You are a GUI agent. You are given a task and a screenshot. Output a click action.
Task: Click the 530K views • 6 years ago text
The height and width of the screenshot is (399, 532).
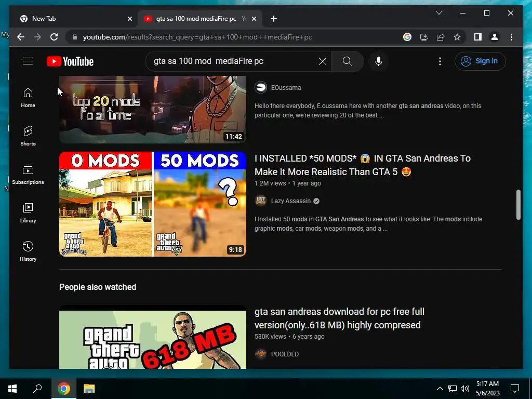pyautogui.click(x=289, y=337)
